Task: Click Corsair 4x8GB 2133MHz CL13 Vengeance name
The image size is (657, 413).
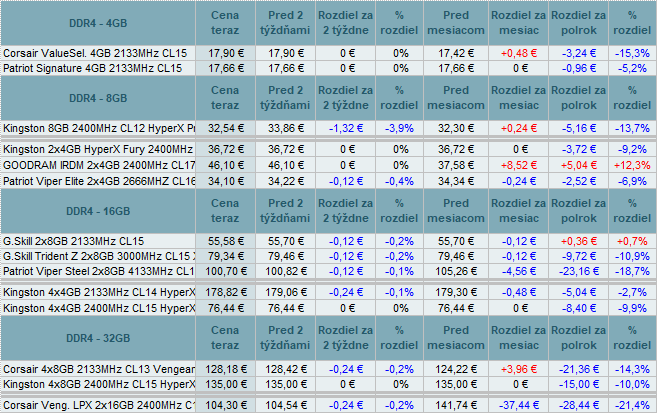Action: pos(99,369)
